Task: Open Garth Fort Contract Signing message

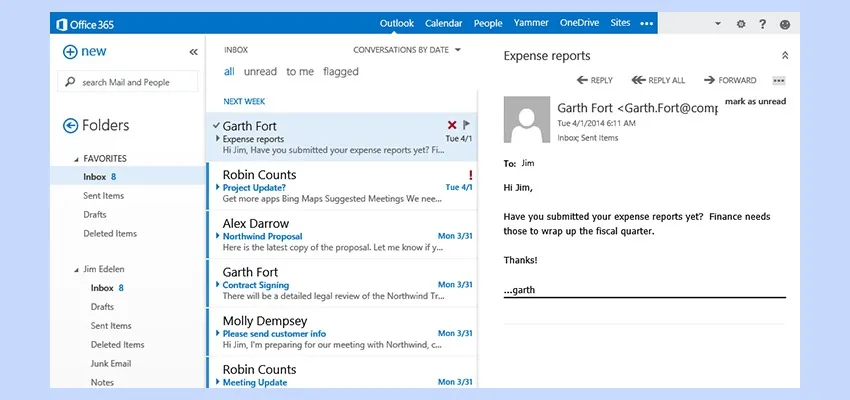Action: (342, 283)
